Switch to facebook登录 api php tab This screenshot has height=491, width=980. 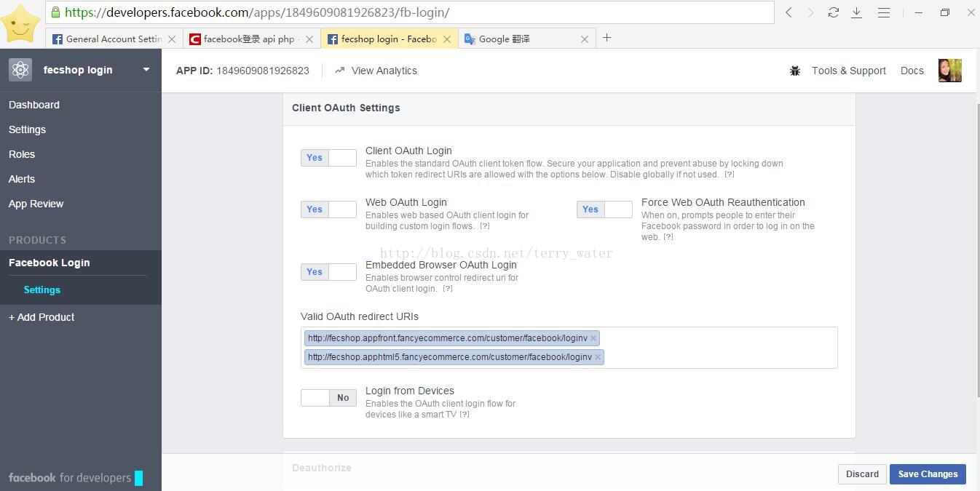click(x=251, y=39)
